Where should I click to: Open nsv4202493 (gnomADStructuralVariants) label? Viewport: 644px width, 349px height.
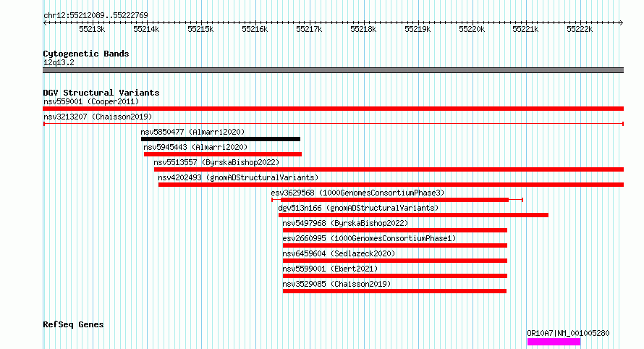tap(238, 177)
